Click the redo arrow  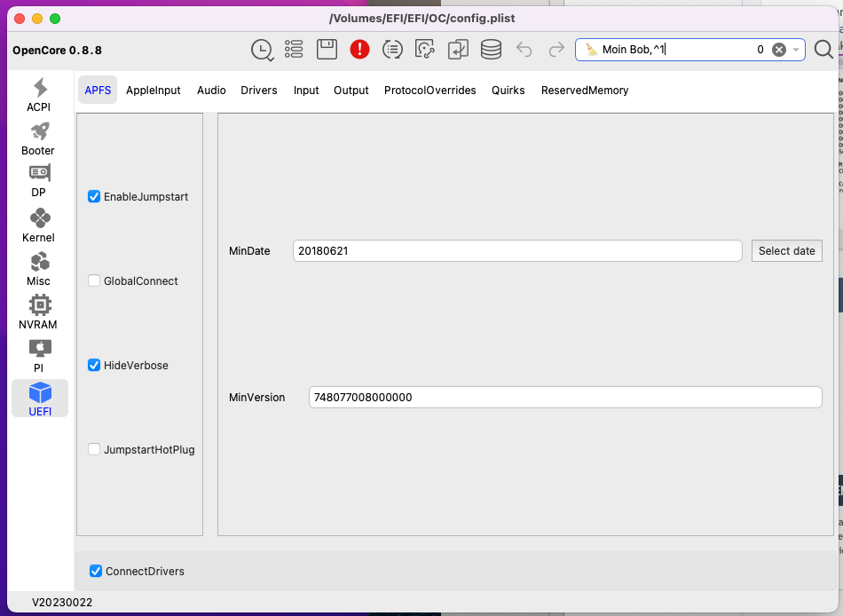click(x=556, y=50)
